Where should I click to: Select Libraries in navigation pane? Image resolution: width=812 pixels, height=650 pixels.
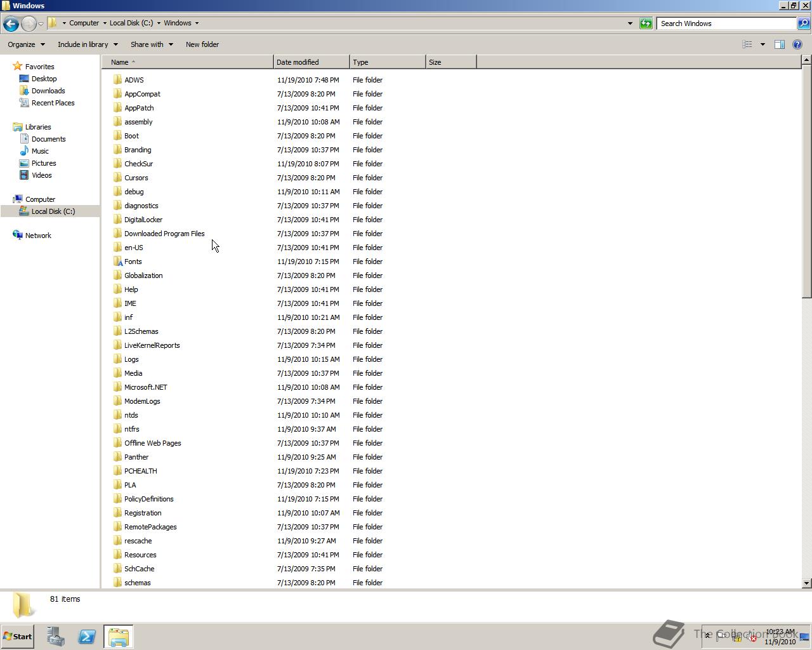coord(38,127)
